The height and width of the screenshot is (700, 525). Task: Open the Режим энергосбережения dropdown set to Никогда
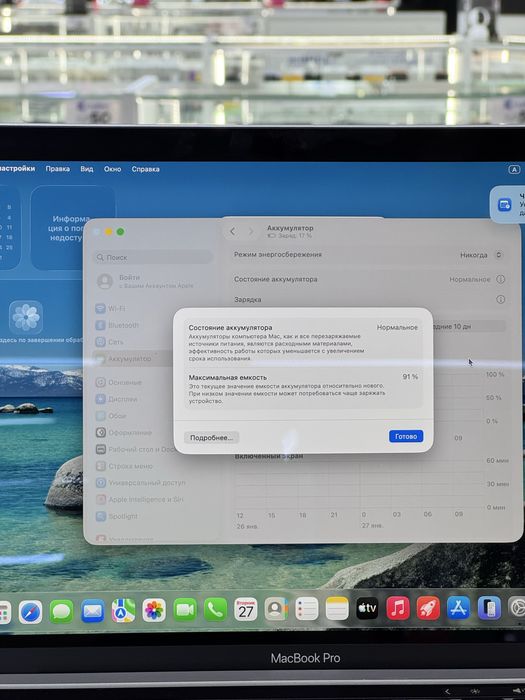point(481,255)
